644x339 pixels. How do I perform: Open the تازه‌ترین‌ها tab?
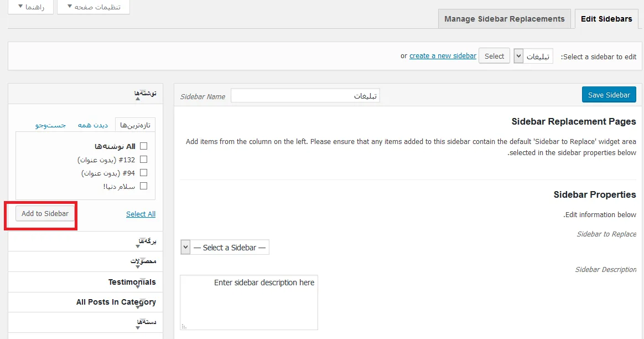click(135, 125)
